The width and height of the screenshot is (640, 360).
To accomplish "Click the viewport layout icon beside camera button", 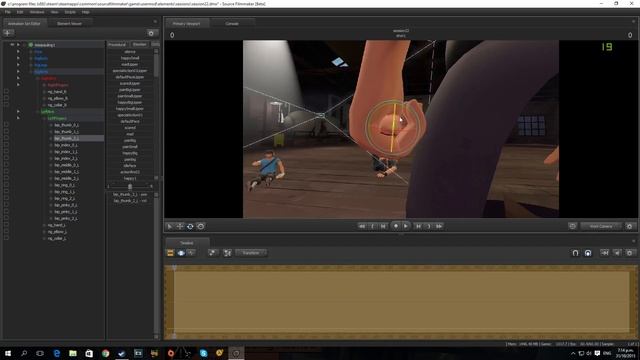I will (572, 226).
